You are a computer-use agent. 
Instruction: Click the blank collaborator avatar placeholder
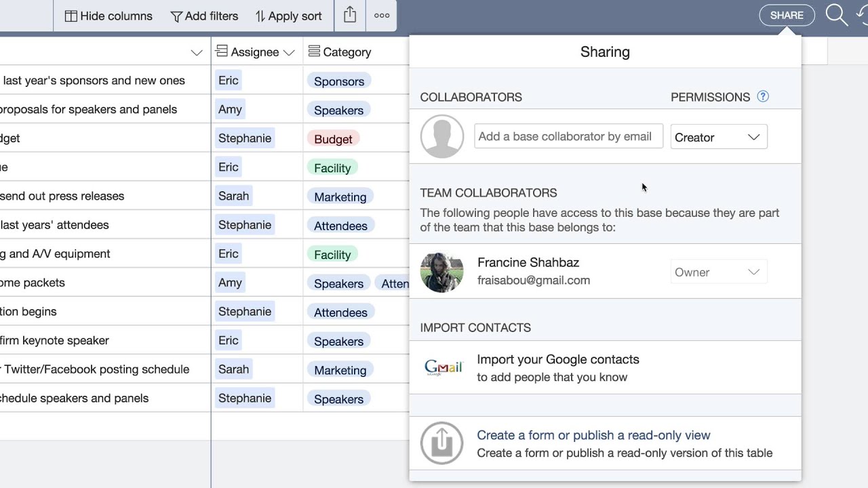(441, 137)
